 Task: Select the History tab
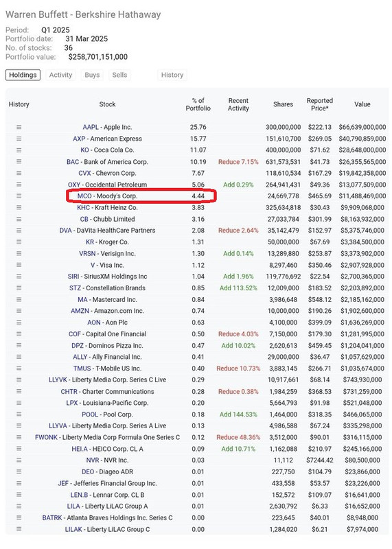(172, 75)
